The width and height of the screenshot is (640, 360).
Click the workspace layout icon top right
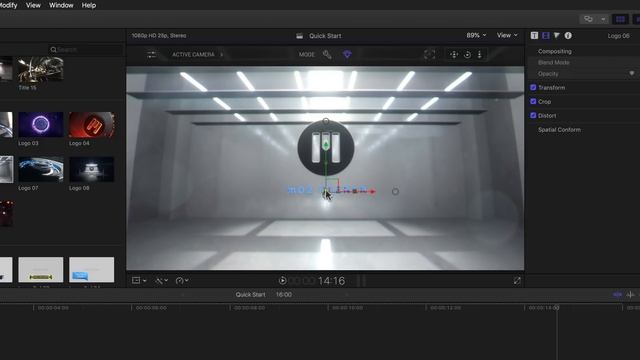(x=588, y=19)
